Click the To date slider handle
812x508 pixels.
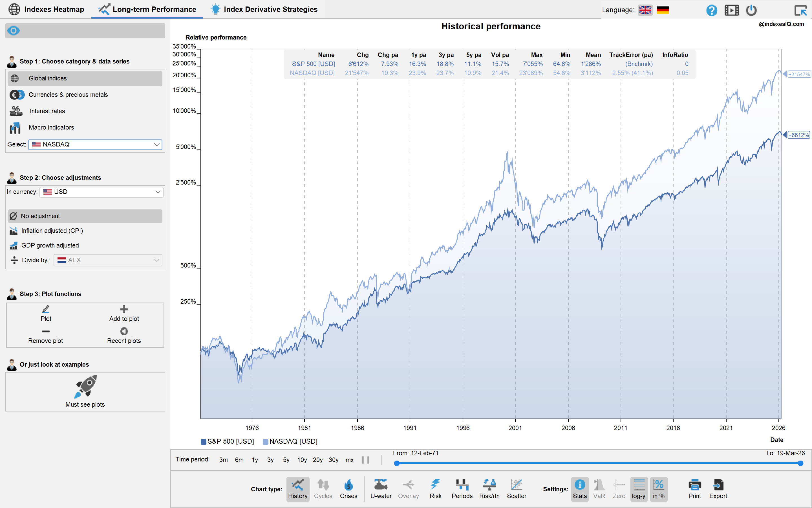(800, 464)
